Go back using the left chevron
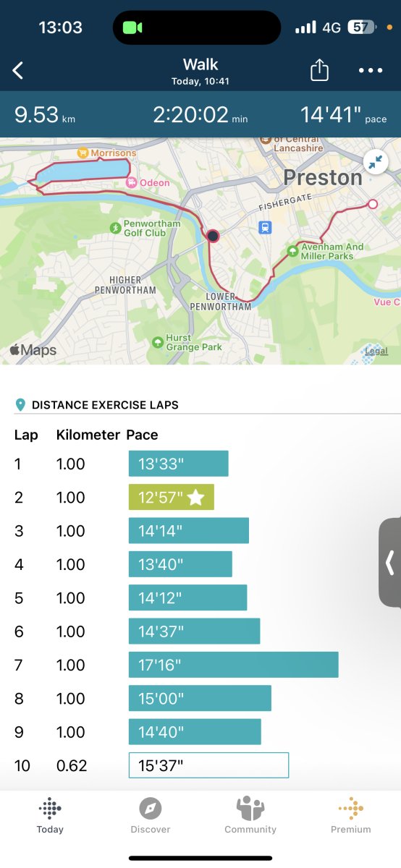The image size is (401, 868). tap(18, 70)
